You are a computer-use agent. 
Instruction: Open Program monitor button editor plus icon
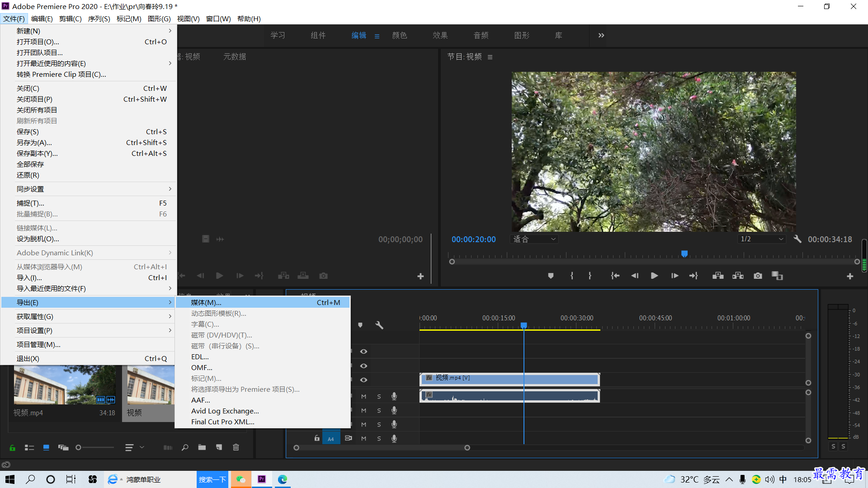click(850, 276)
